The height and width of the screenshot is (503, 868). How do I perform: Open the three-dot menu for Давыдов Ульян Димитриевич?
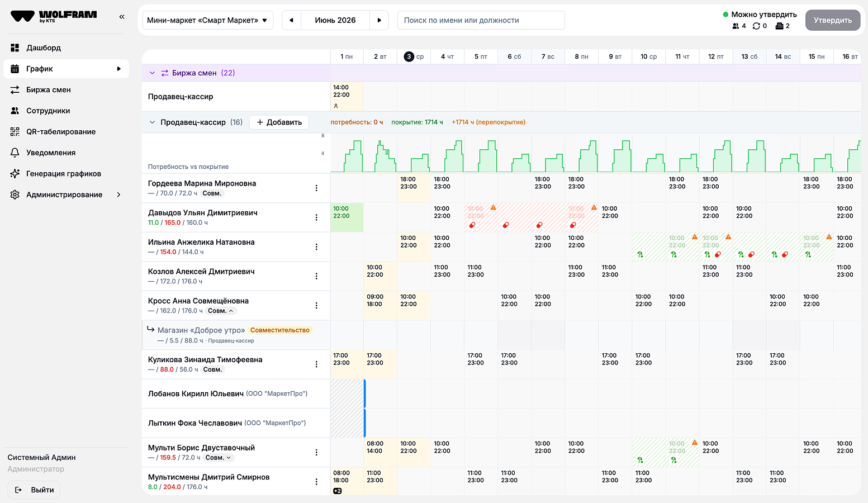coord(316,217)
